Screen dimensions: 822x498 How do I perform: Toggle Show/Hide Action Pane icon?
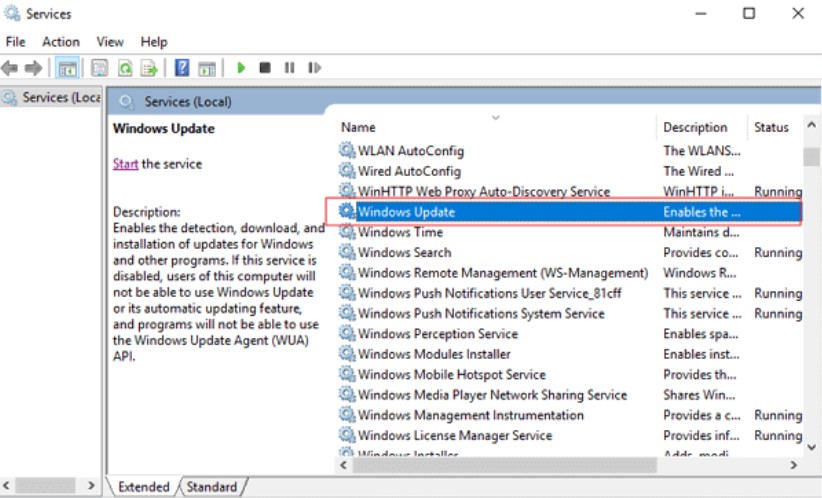point(207,68)
